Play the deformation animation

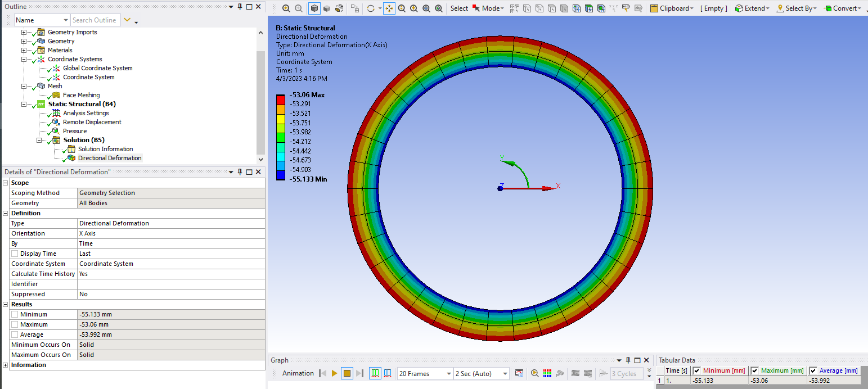click(334, 373)
